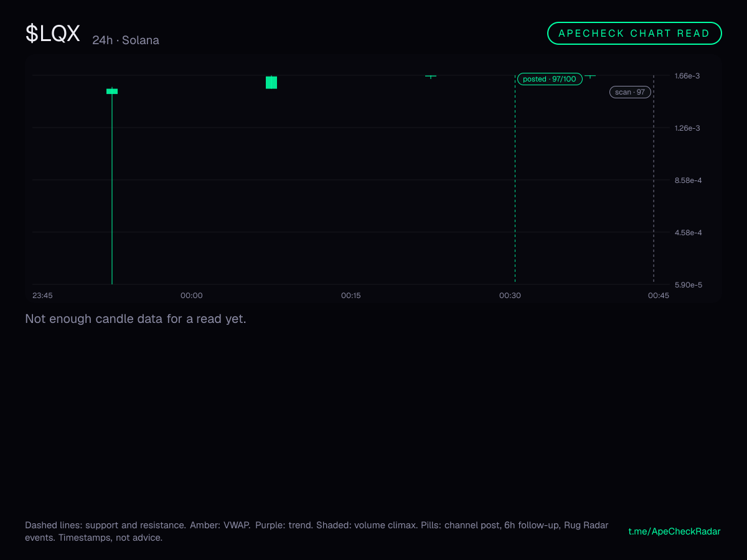
Task: Click the 1.66e-3 price axis label
Action: click(688, 76)
